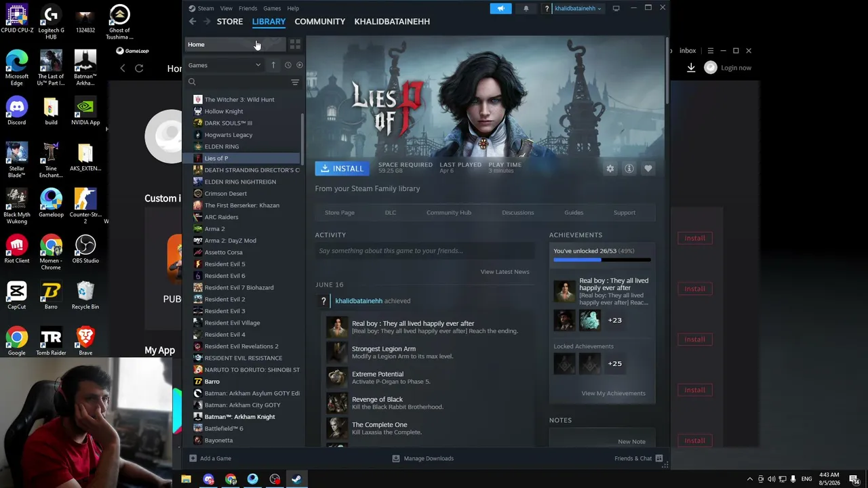Open khalidbatainehh account dropdown
Viewport: 868px width, 488px height.
[x=578, y=8]
